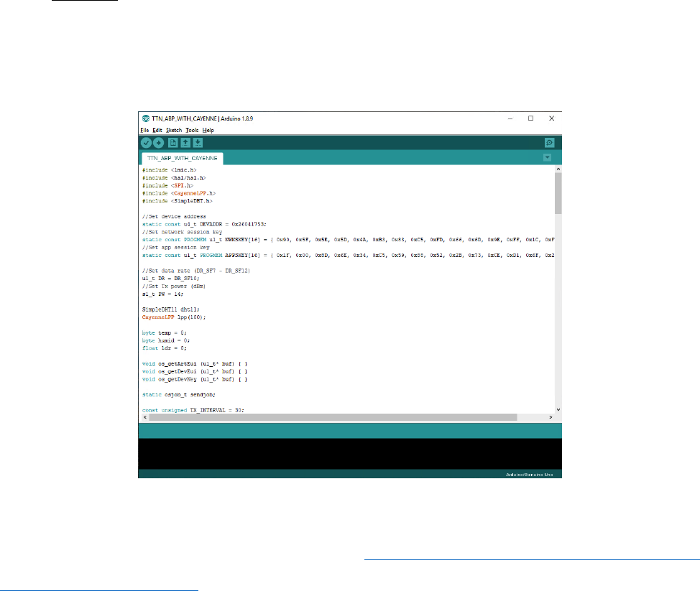Click the vertical scrollbar down arrow
Viewport: 700px width, 591px height.
tap(558, 409)
